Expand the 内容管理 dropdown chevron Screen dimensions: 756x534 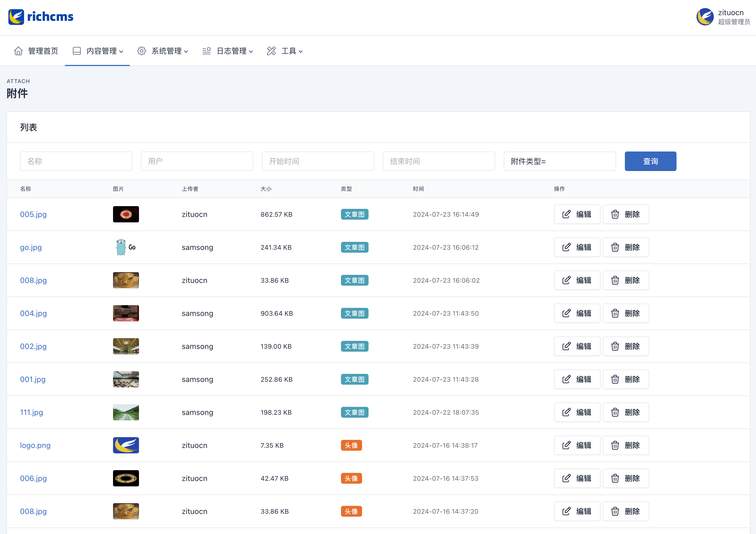(x=121, y=51)
